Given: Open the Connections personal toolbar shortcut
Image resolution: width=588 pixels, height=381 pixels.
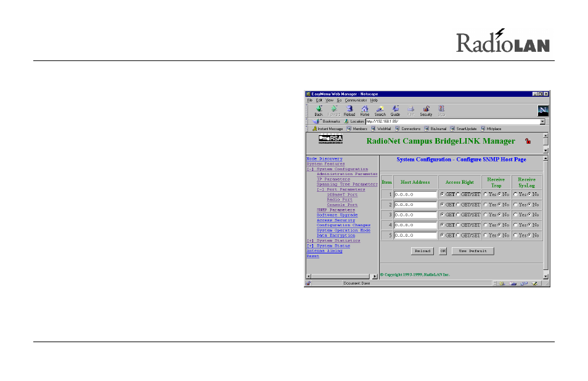Looking at the screenshot, I should tap(407, 129).
